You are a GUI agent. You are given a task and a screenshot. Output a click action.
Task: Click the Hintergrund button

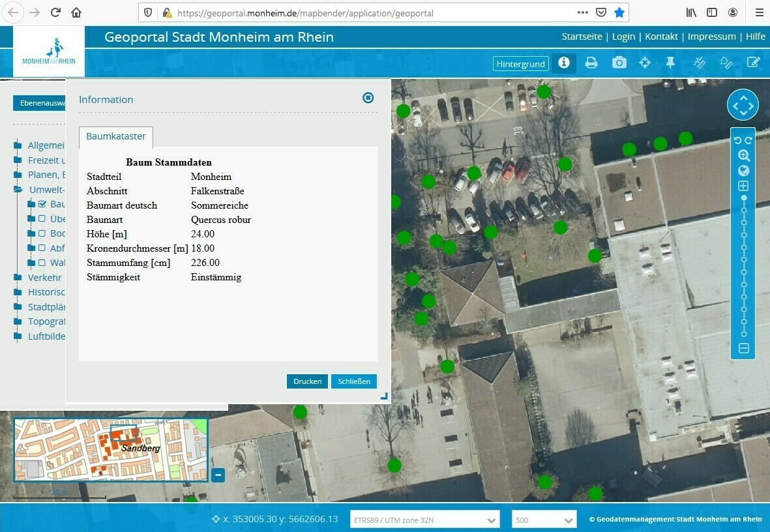(520, 64)
